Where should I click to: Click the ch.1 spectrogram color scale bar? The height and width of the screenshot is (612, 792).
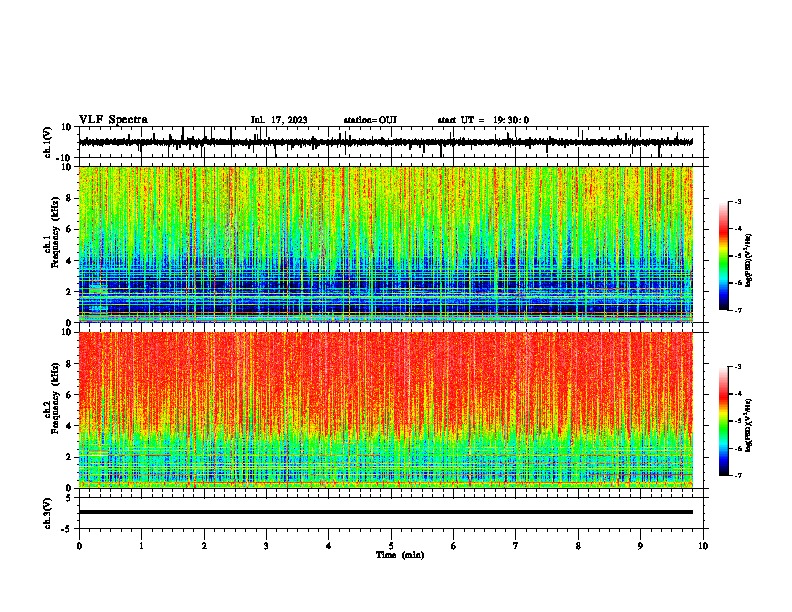coord(724,256)
